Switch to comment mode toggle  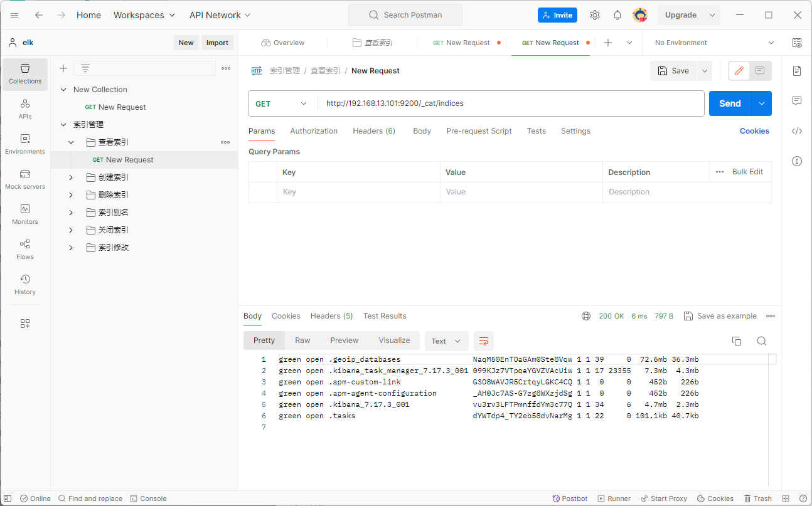[x=760, y=71]
